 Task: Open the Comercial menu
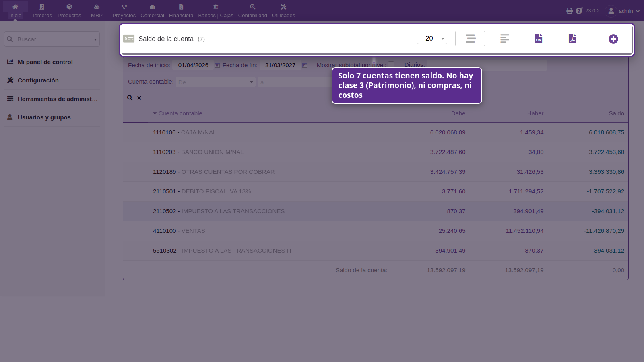(152, 11)
